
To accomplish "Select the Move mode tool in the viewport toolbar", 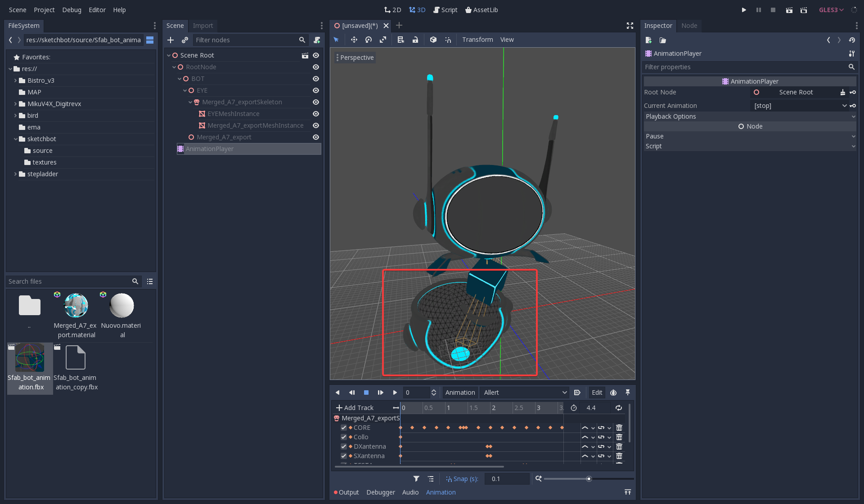I will (x=354, y=40).
